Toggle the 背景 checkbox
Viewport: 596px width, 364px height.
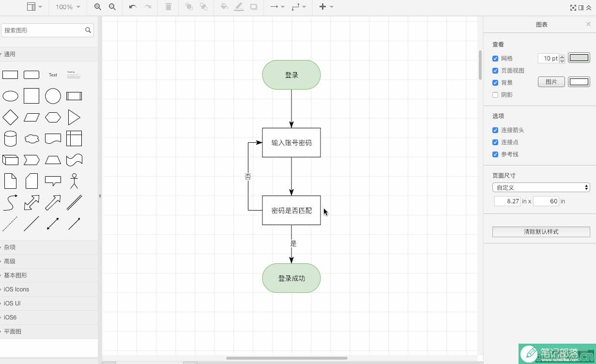495,83
